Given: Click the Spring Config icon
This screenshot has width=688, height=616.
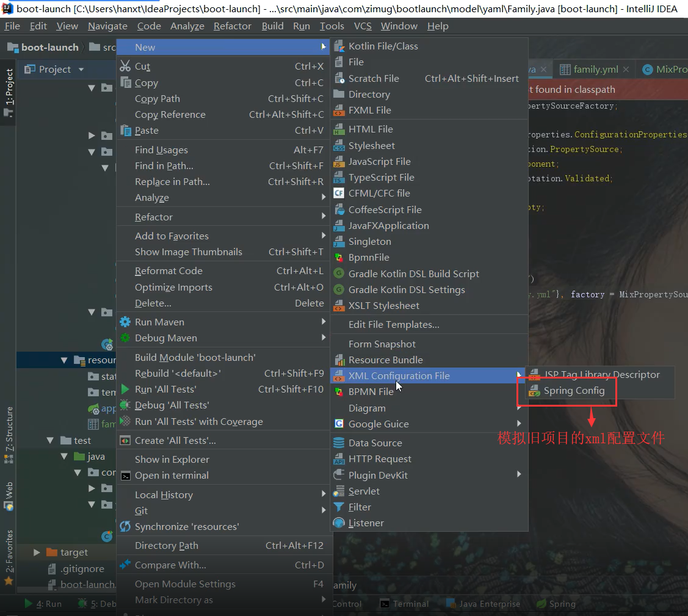Looking at the screenshot, I should (534, 391).
